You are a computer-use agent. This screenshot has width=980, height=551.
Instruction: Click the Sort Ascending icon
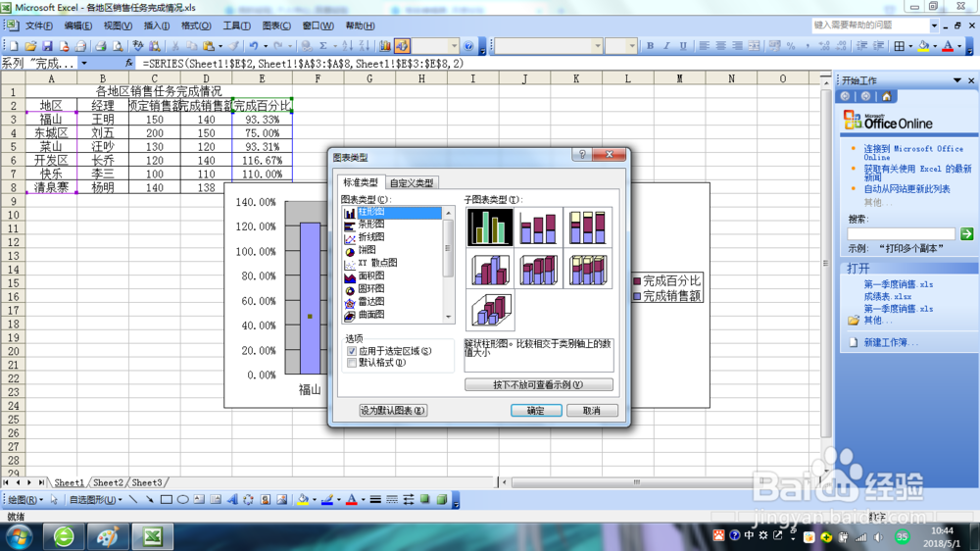point(348,46)
